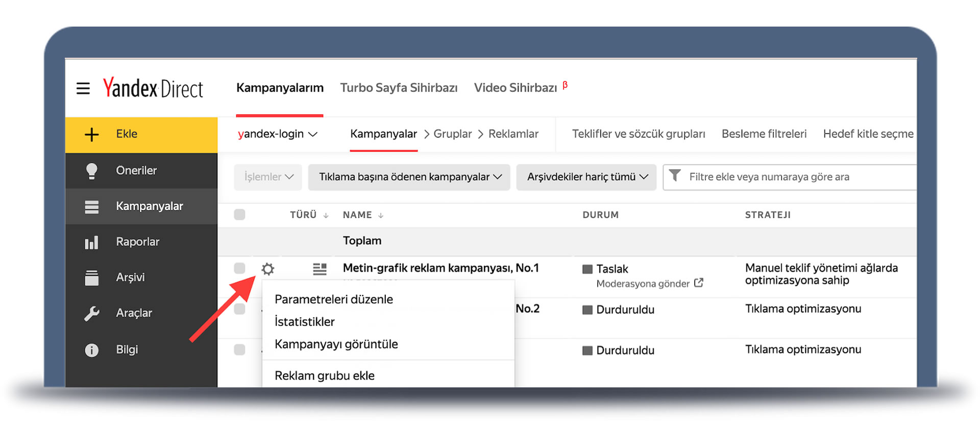Image resolution: width=980 pixels, height=442 pixels.
Task: Click the filter funnel icon
Action: pos(675,176)
